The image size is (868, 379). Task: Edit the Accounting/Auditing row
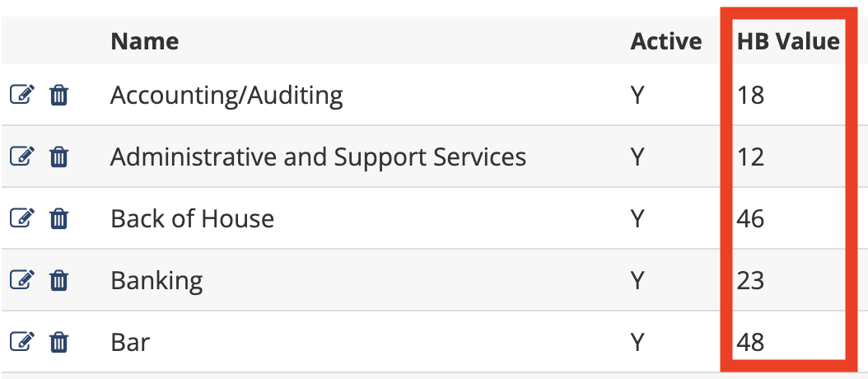click(x=21, y=95)
